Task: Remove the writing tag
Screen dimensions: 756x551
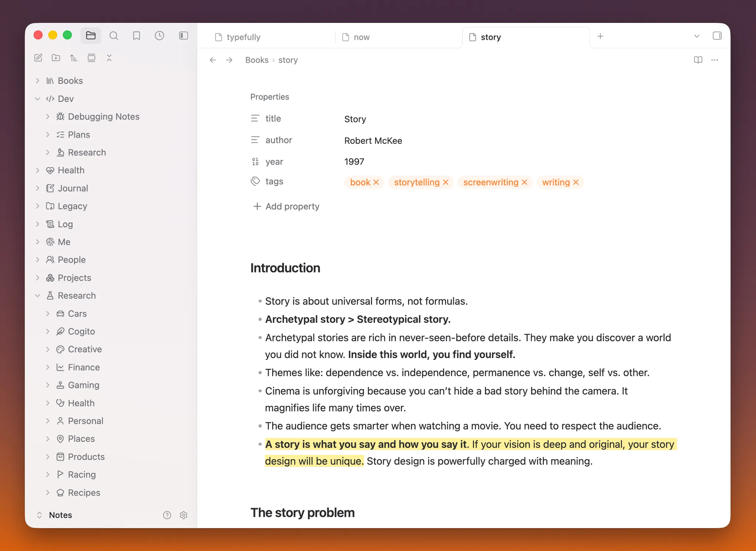Action: click(x=576, y=182)
